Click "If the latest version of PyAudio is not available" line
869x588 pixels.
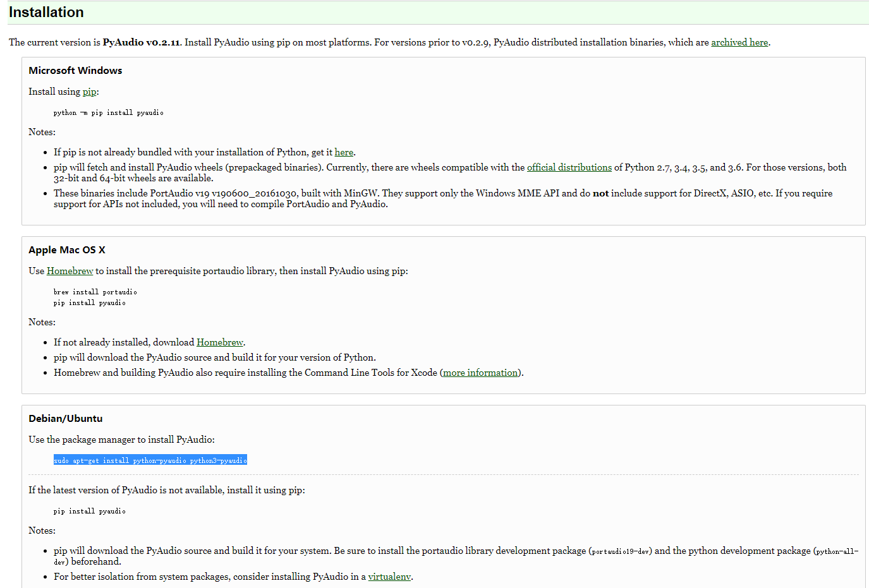(x=167, y=490)
